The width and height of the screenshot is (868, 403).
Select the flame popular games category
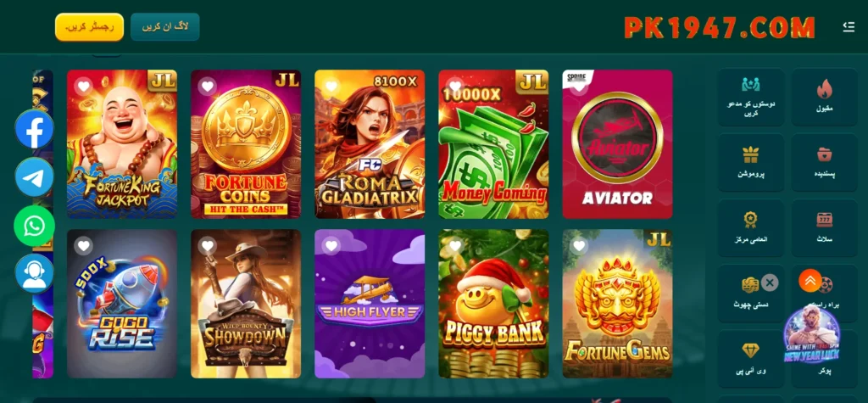click(x=824, y=97)
